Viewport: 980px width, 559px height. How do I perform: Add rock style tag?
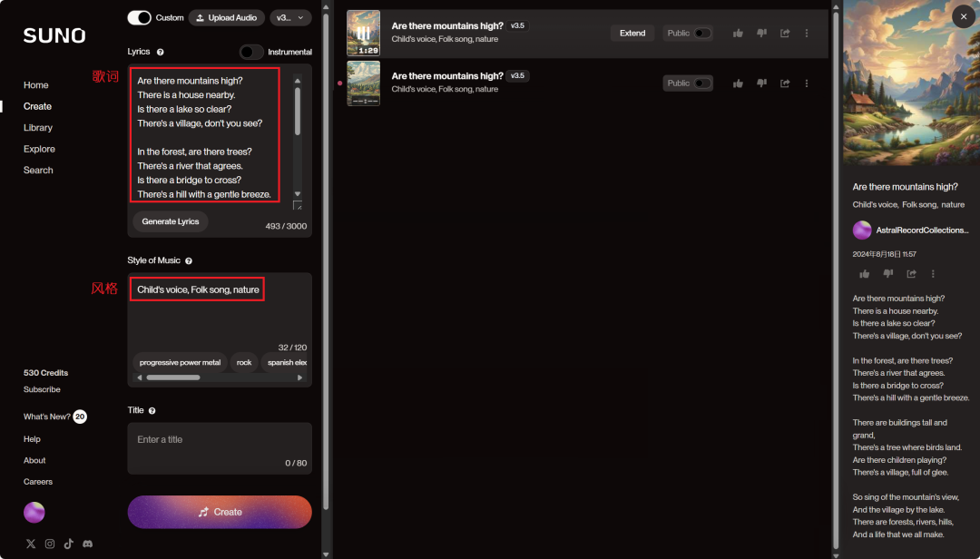click(244, 363)
